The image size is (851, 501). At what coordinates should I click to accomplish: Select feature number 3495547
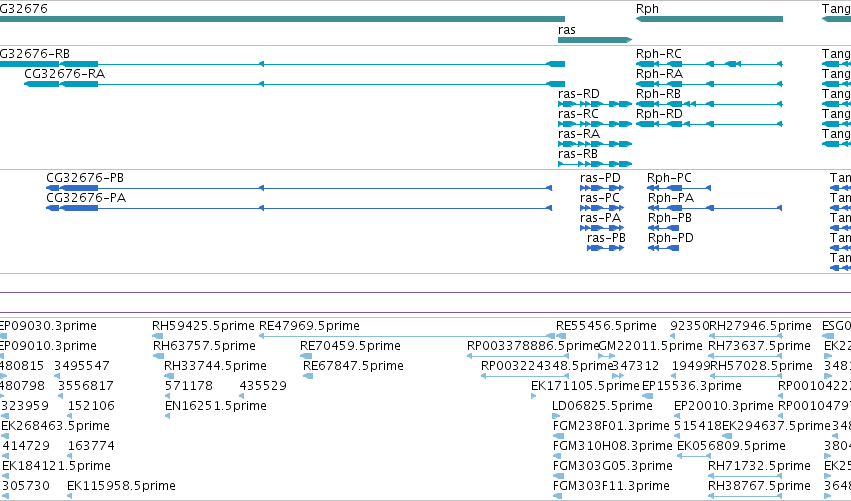81,366
